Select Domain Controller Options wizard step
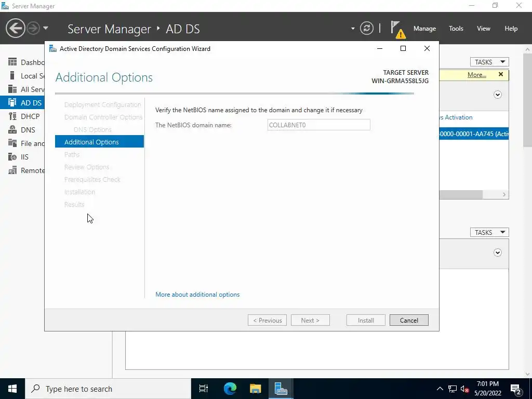This screenshot has width=532, height=399. [103, 117]
